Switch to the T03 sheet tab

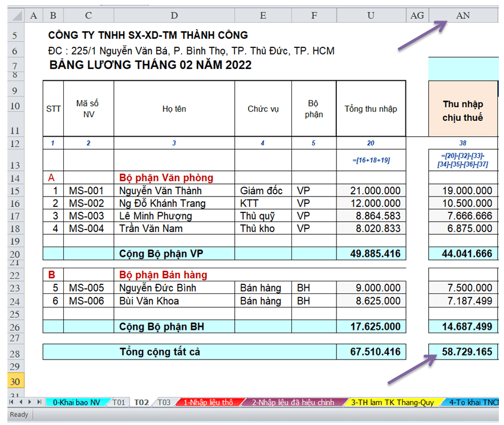(164, 402)
